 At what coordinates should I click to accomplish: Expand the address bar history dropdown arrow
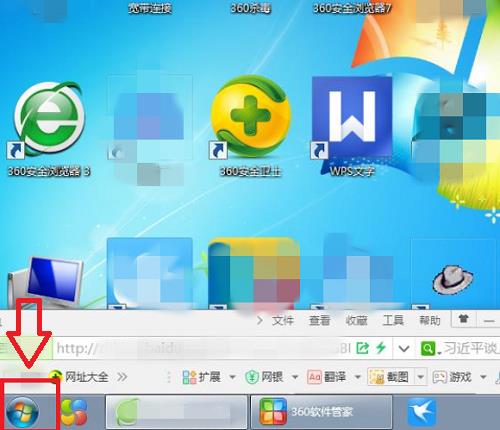point(404,349)
